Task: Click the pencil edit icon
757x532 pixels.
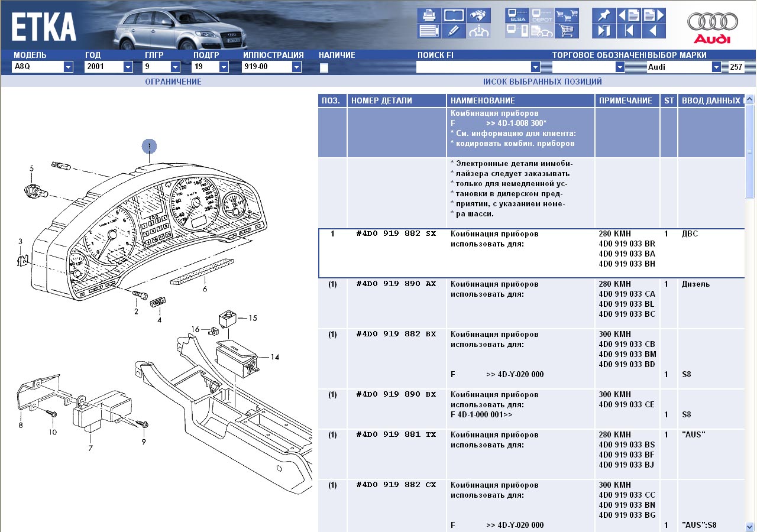Action: click(x=452, y=31)
